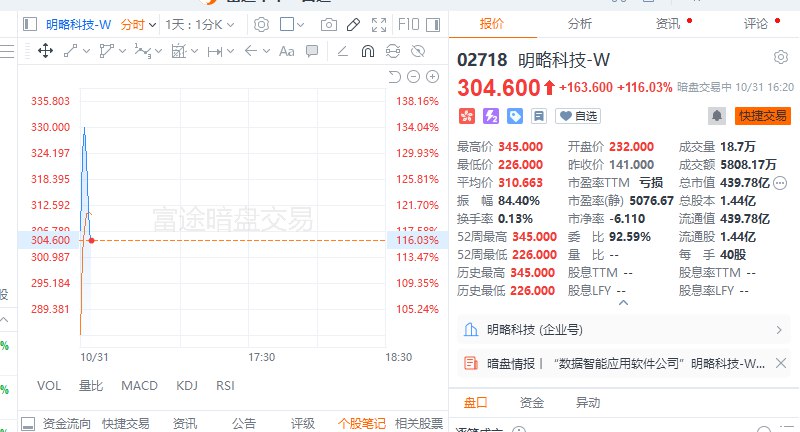Expand gann box tool options arrow

tap(194, 51)
